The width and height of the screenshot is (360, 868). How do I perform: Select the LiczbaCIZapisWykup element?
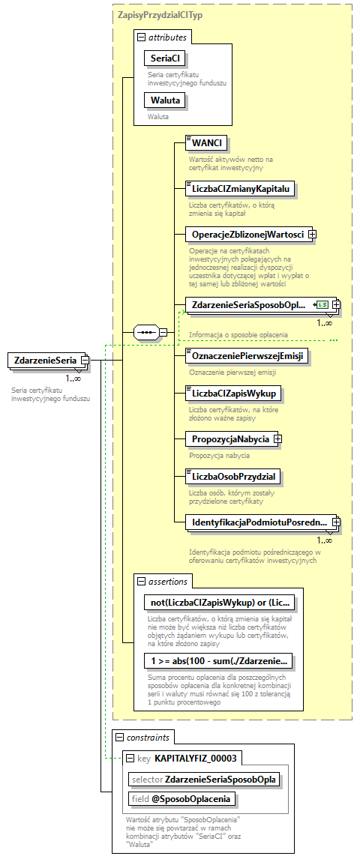pos(233,394)
